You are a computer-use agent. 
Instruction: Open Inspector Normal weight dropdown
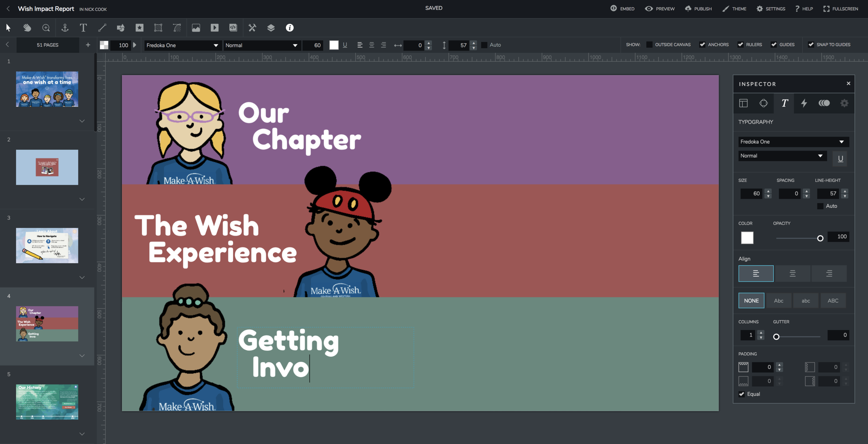[x=782, y=156]
